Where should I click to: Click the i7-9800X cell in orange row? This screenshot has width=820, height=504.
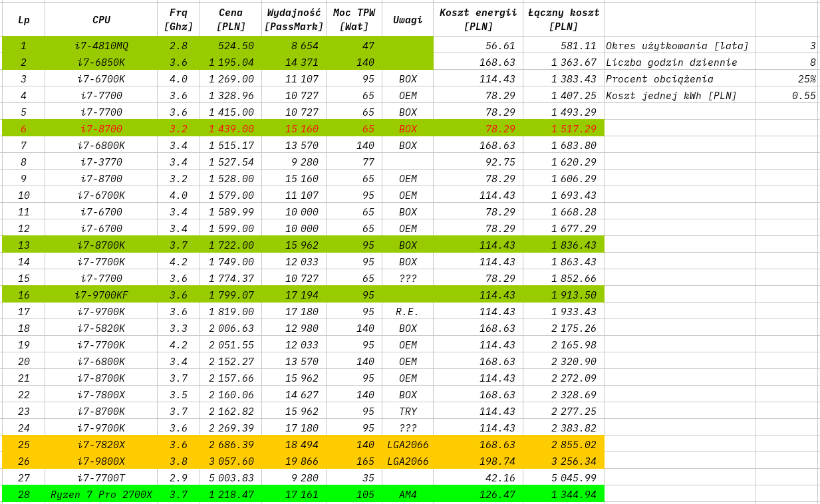pyautogui.click(x=100, y=461)
